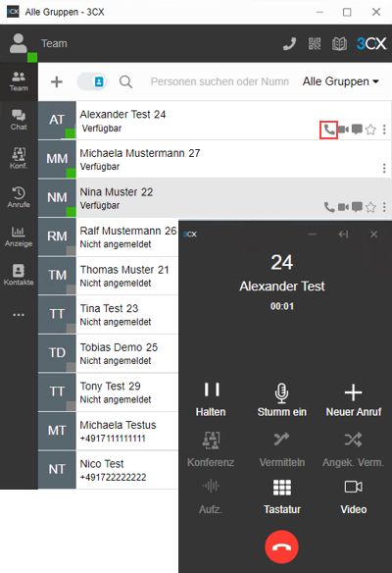
Task: Switch to Chat tab in sidebar
Action: (x=19, y=121)
